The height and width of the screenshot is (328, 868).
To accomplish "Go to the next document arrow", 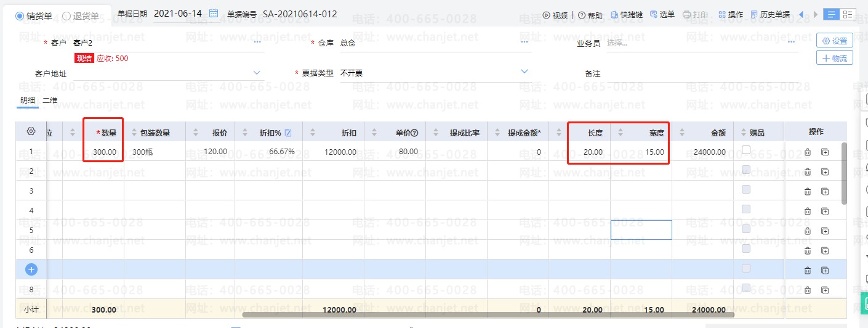I will (x=816, y=14).
